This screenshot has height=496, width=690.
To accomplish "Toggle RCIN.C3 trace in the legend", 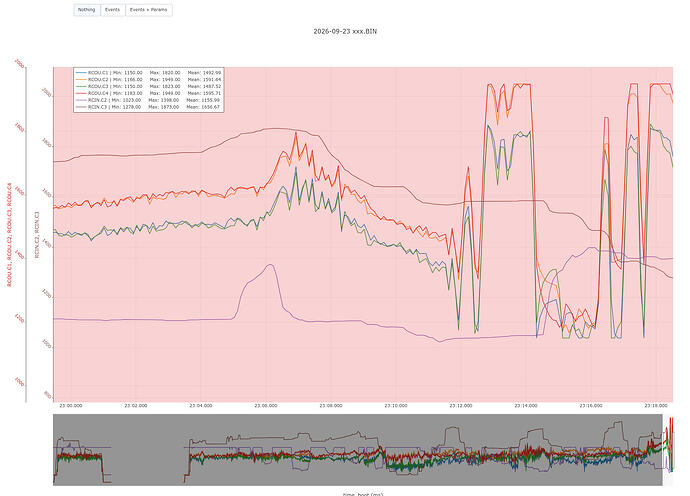I will coord(148,107).
